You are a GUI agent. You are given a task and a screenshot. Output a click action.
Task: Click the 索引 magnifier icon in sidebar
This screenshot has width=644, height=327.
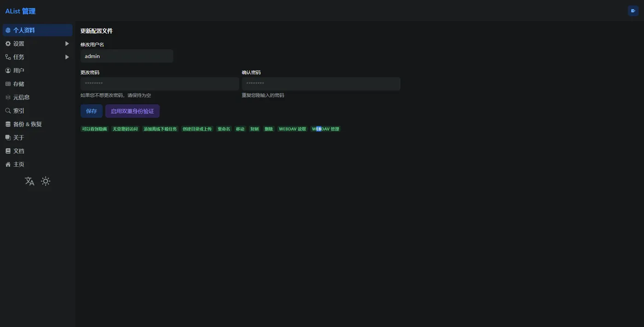point(8,110)
